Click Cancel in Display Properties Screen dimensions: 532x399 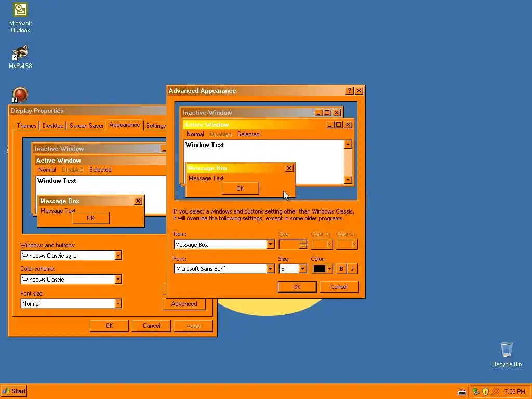[x=151, y=326]
